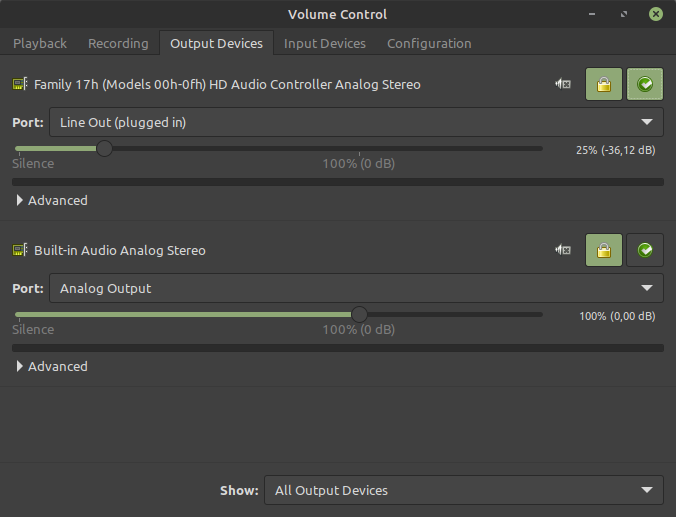The width and height of the screenshot is (676, 517).
Task: Go to the Configuration tab
Action: click(x=429, y=44)
